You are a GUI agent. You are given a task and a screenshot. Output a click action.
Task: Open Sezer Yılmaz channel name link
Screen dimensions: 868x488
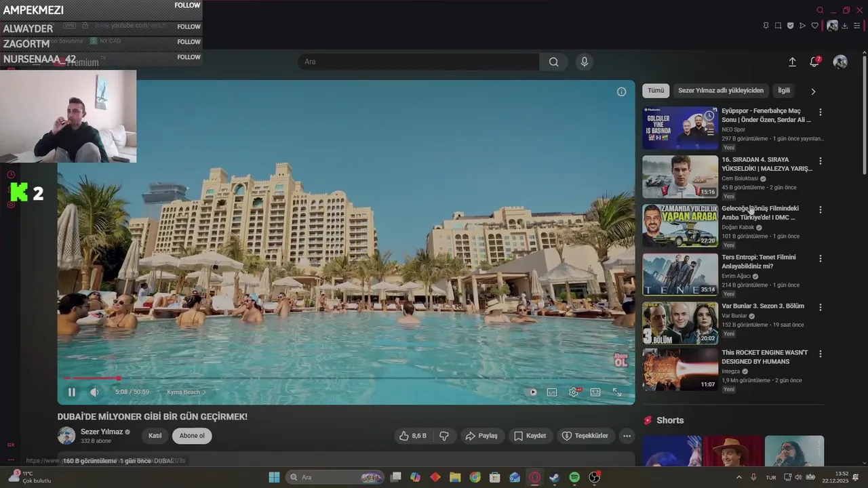102,432
